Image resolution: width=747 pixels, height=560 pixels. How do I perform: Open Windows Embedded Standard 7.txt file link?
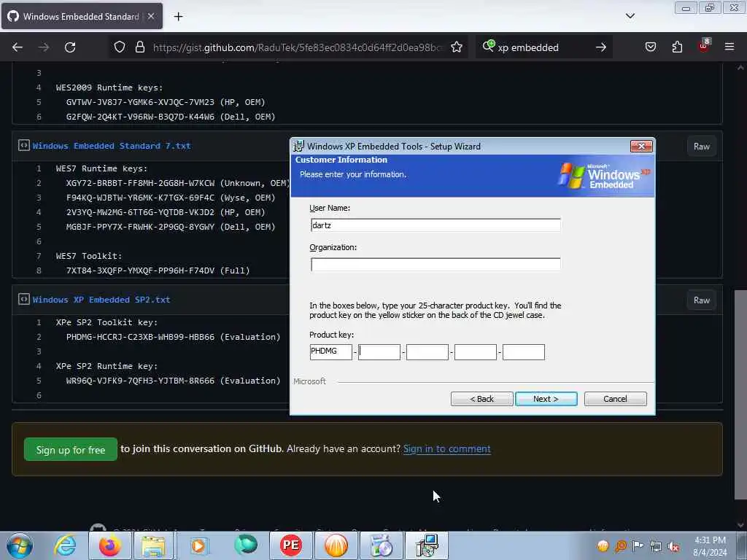pos(112,146)
